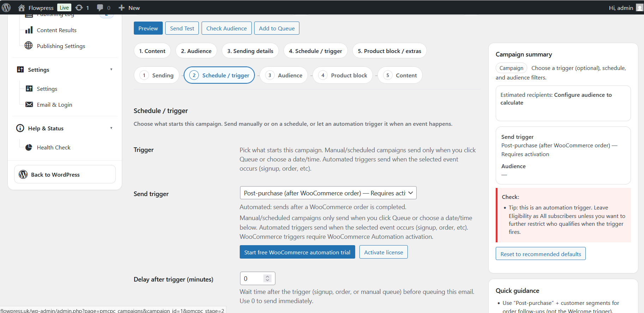Click the updates refresh icon
The image size is (644, 313).
[x=79, y=7]
